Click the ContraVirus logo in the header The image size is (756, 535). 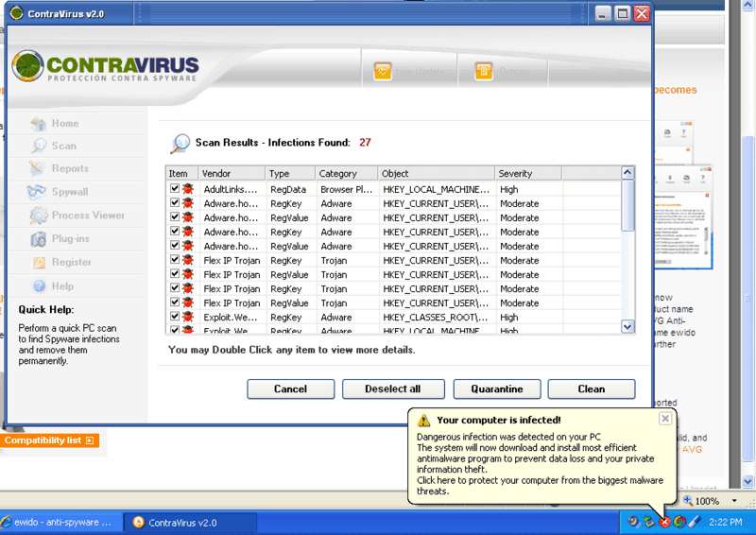click(x=105, y=66)
